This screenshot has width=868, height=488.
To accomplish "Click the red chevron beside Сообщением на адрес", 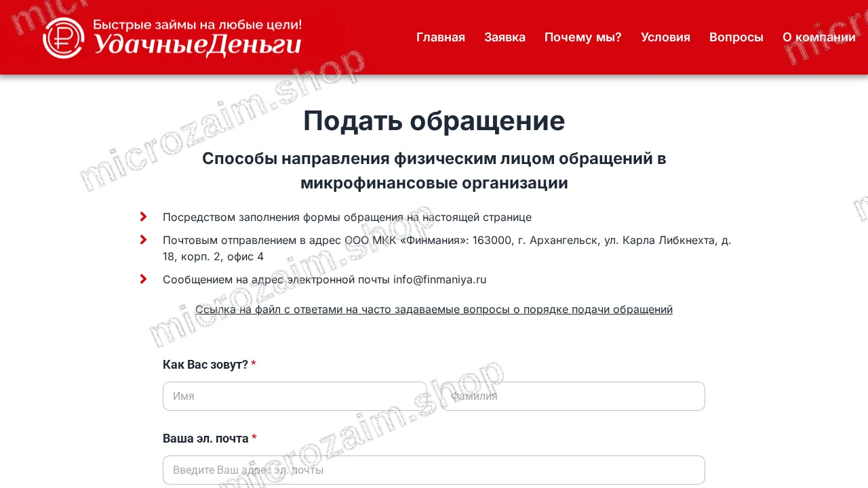I will [143, 279].
